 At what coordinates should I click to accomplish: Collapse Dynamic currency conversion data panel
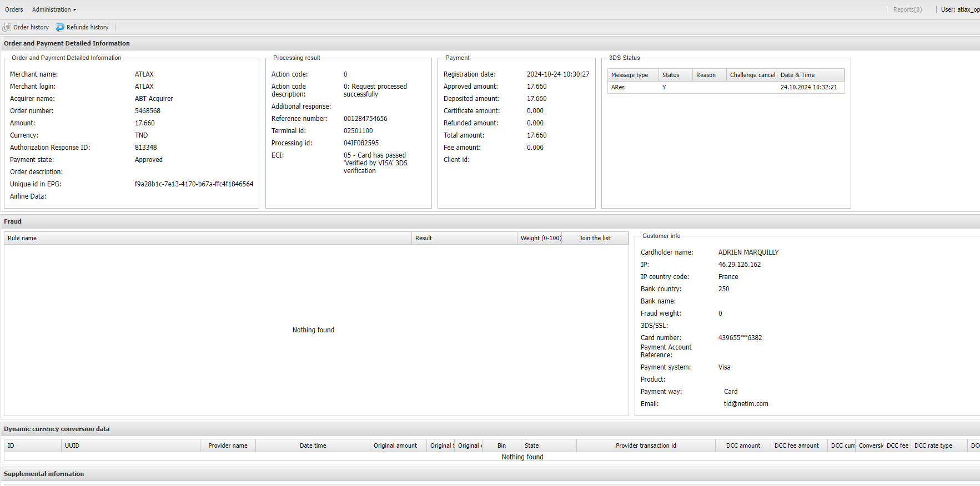point(57,429)
